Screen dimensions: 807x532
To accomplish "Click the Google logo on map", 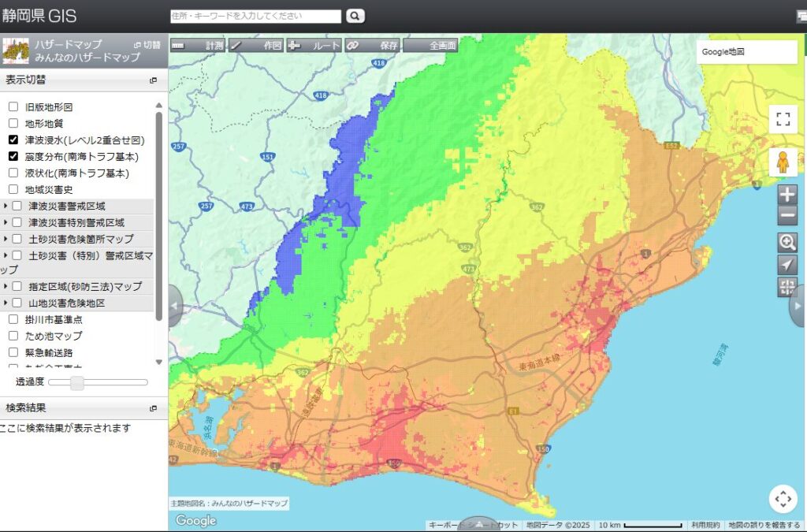I will (195, 520).
